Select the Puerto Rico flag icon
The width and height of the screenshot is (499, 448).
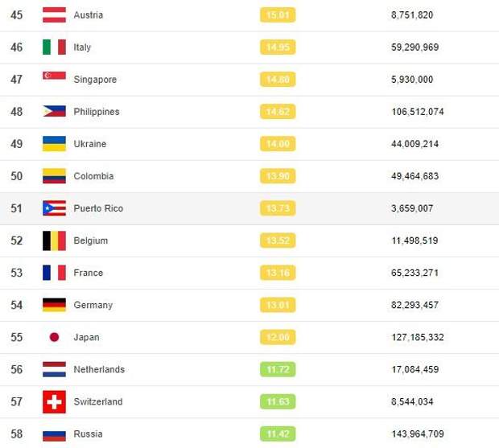pyautogui.click(x=54, y=208)
